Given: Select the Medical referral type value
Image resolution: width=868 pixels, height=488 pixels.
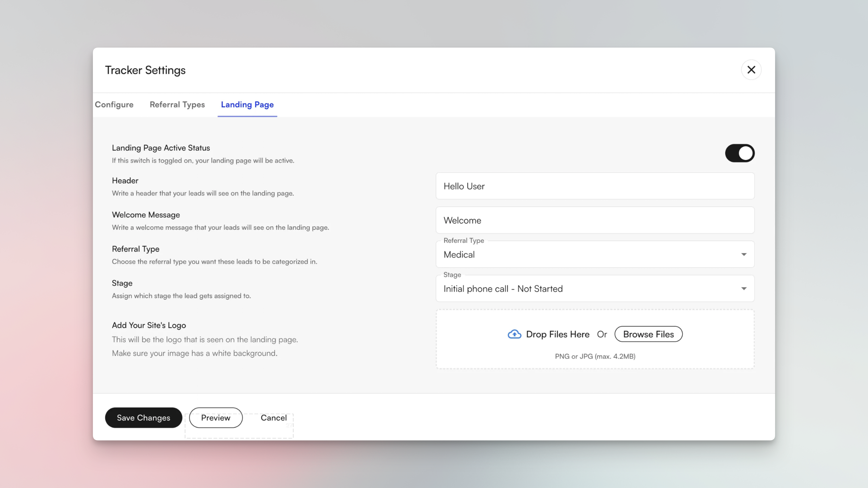Looking at the screenshot, I should pyautogui.click(x=459, y=255).
